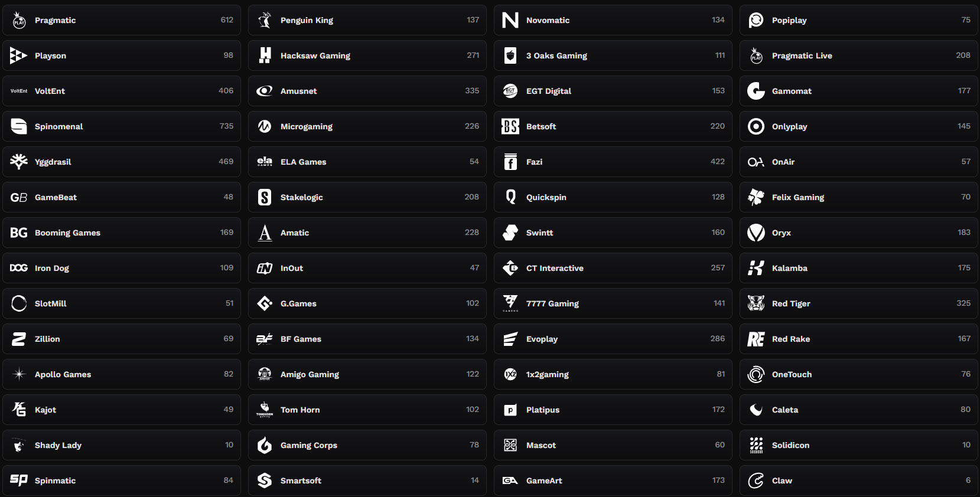980x497 pixels.
Task: Click the Quickspin Q logo icon
Action: pyautogui.click(x=510, y=197)
